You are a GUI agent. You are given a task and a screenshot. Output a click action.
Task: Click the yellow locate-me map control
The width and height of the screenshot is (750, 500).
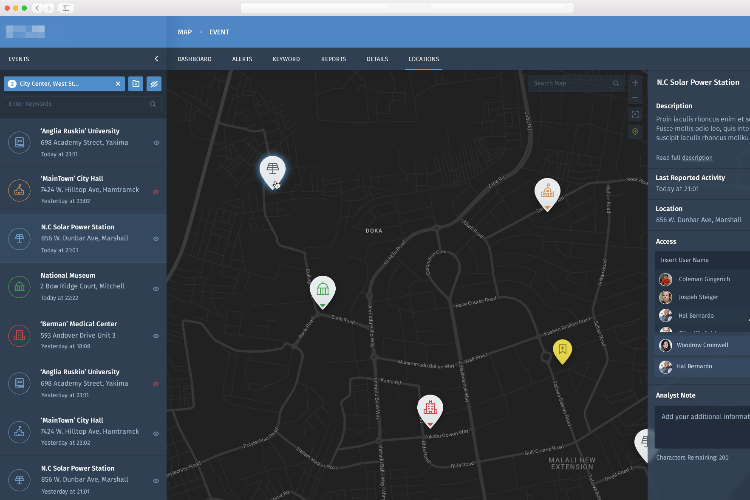tap(635, 132)
